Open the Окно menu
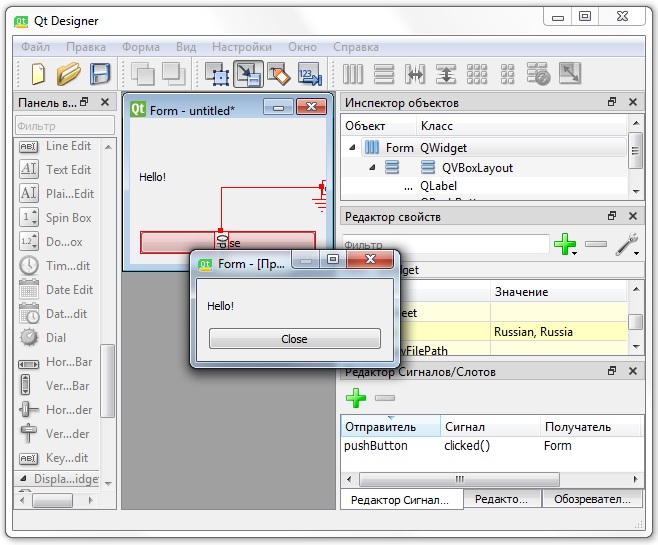This screenshot has width=658, height=545. [302, 47]
